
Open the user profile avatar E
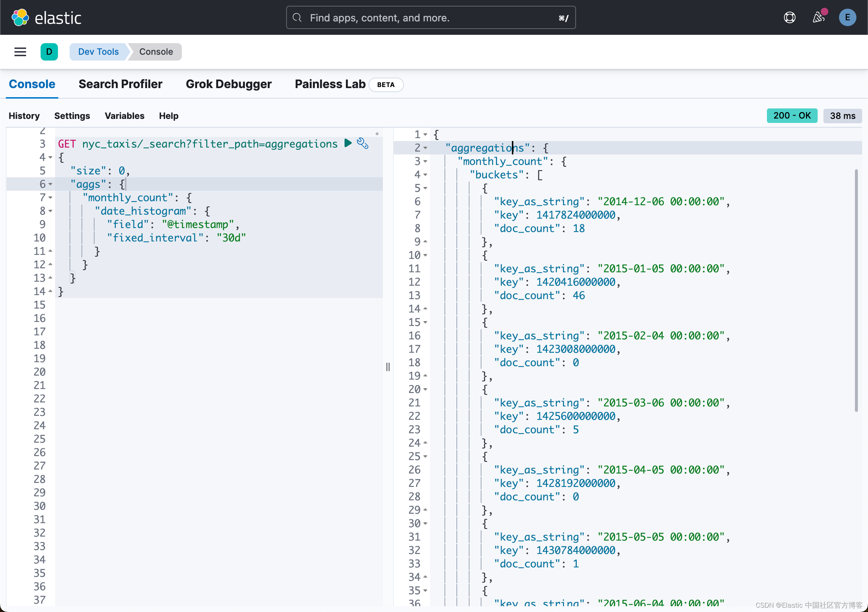(848, 17)
